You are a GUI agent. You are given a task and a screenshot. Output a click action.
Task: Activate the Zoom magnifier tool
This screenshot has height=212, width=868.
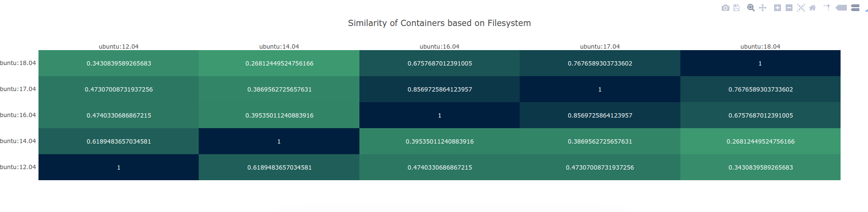click(x=751, y=8)
